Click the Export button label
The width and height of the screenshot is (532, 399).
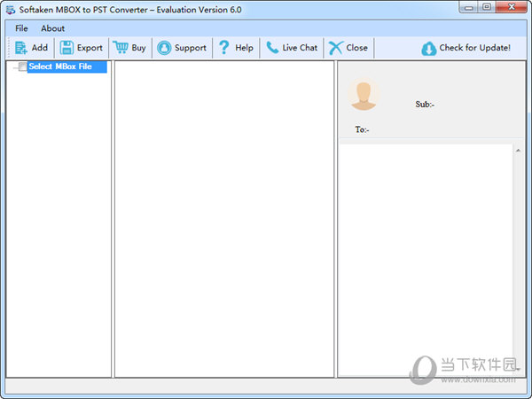(90, 48)
